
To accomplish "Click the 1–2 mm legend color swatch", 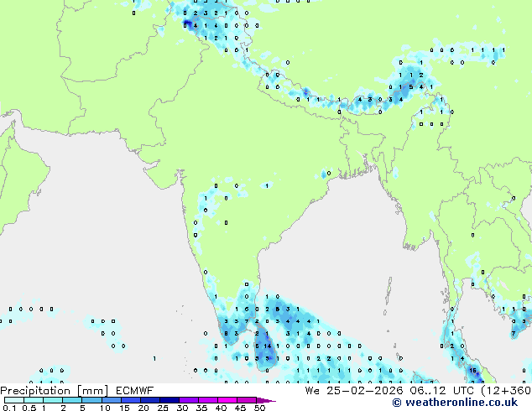I will click(53, 400).
